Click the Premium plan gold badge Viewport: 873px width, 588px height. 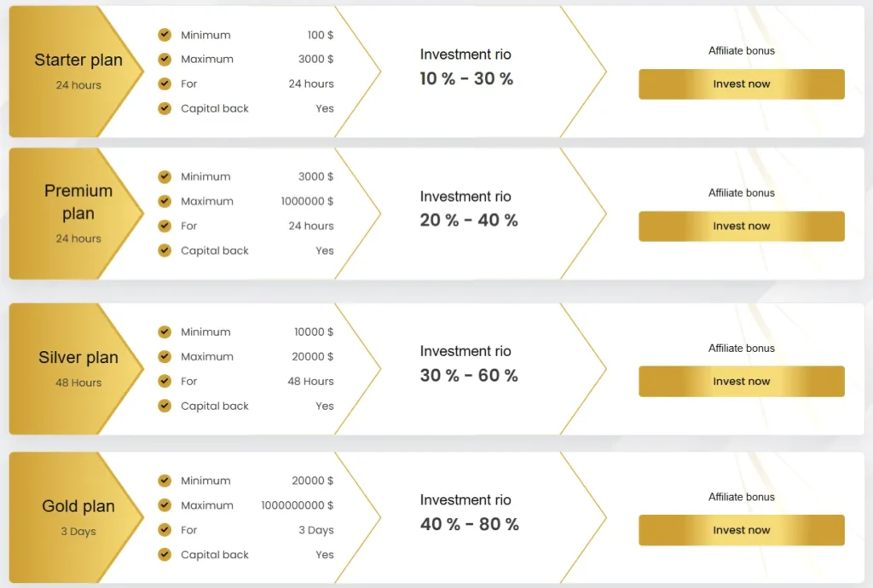coord(75,213)
